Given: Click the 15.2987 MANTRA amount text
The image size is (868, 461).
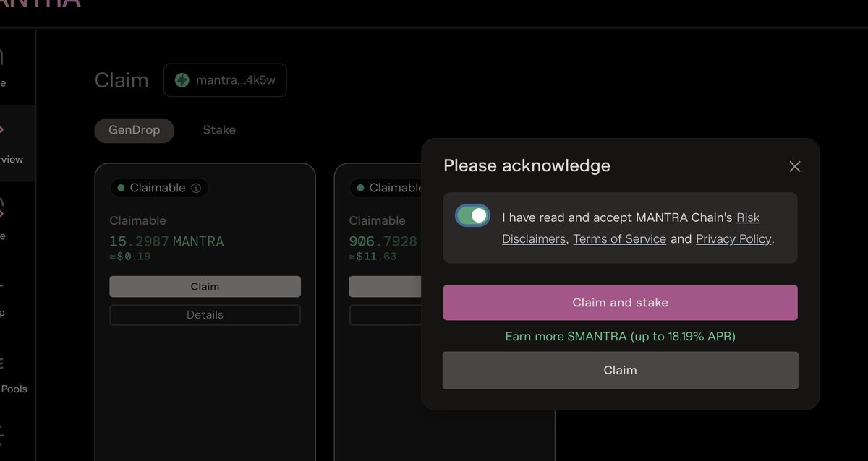Looking at the screenshot, I should pos(166,241).
